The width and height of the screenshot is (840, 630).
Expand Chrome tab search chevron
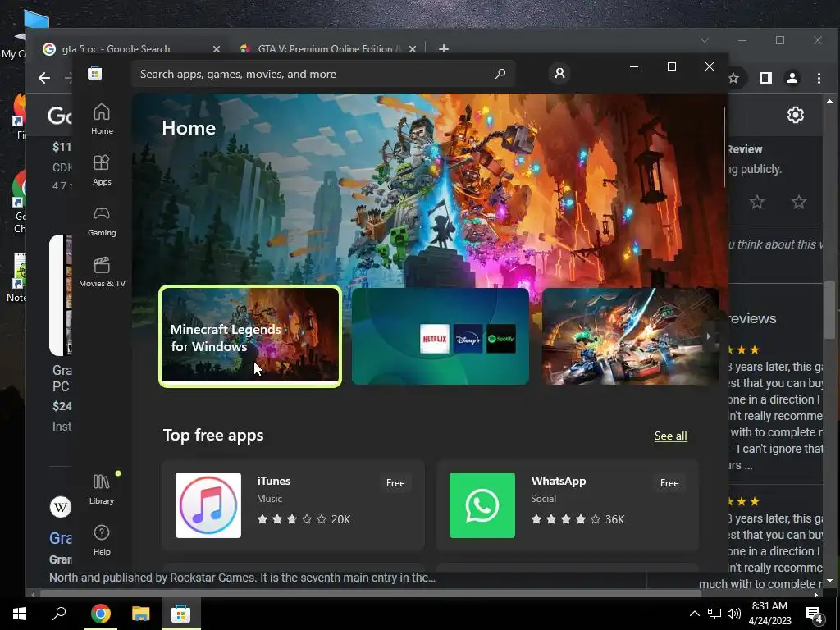coord(705,40)
